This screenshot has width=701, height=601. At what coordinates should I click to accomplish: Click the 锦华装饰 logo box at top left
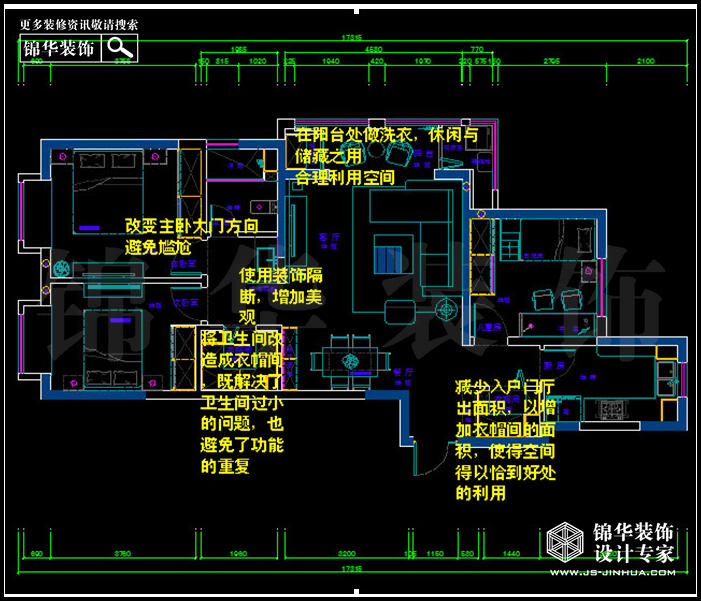pos(60,48)
